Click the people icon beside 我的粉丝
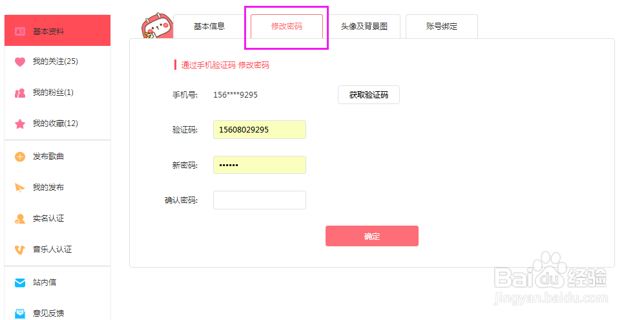Image resolution: width=644 pixels, height=320 pixels. [20, 93]
